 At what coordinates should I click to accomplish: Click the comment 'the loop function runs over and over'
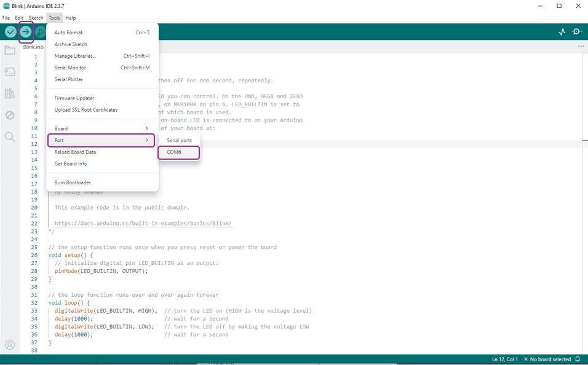pos(133,295)
